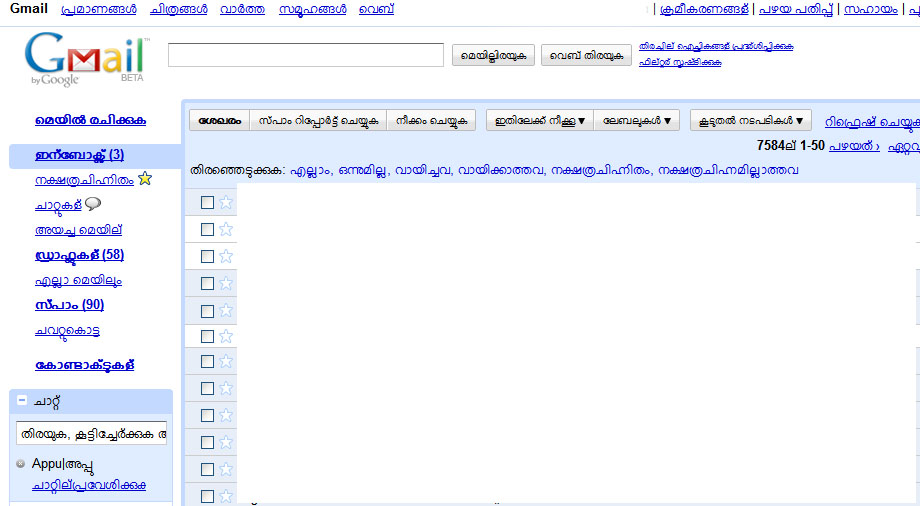920x506 pixels.
Task: Tick the second message row checkbox
Action: coord(207,230)
